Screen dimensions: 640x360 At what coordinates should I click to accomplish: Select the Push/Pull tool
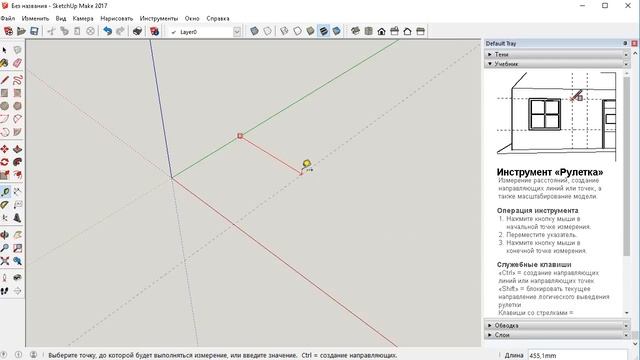point(17,149)
